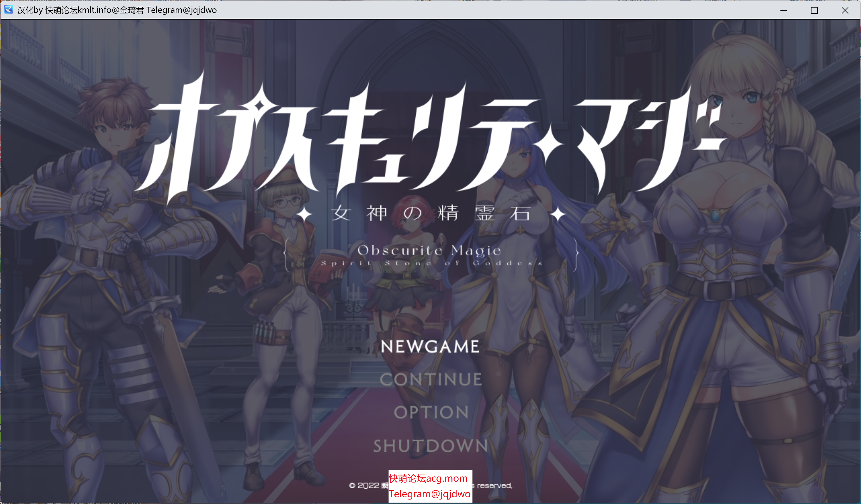Click CONTINUE to load a saved game
The image size is (861, 504).
430,379
